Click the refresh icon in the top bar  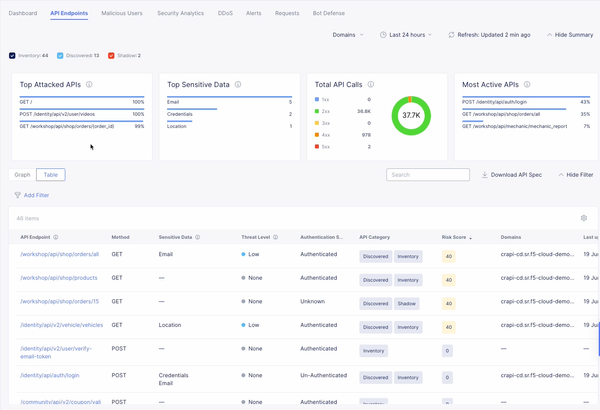452,35
